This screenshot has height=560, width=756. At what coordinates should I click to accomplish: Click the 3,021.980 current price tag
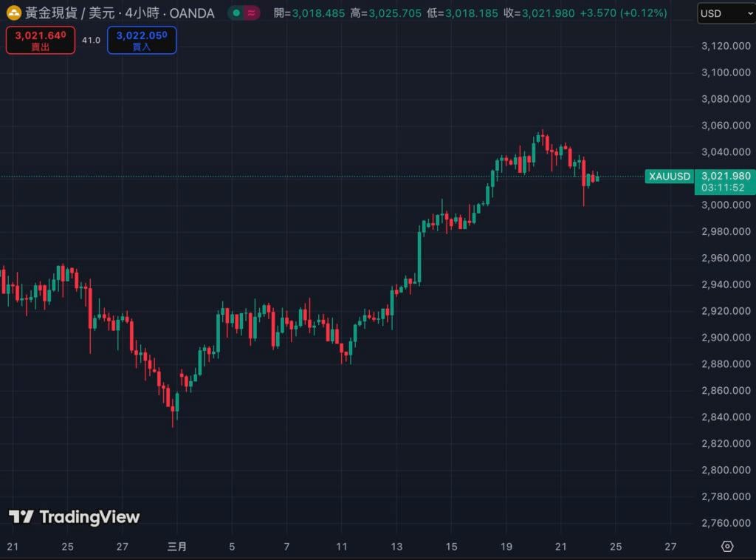[x=725, y=176]
